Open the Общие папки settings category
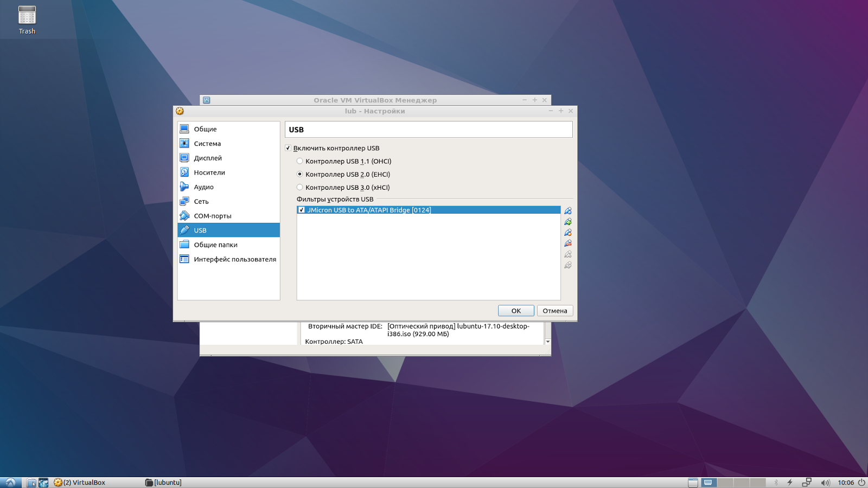868x488 pixels. [228, 245]
